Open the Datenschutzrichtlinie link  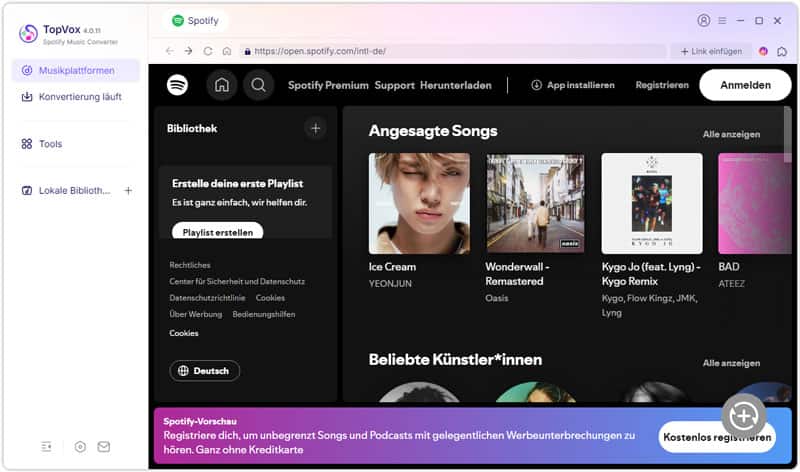[207, 298]
